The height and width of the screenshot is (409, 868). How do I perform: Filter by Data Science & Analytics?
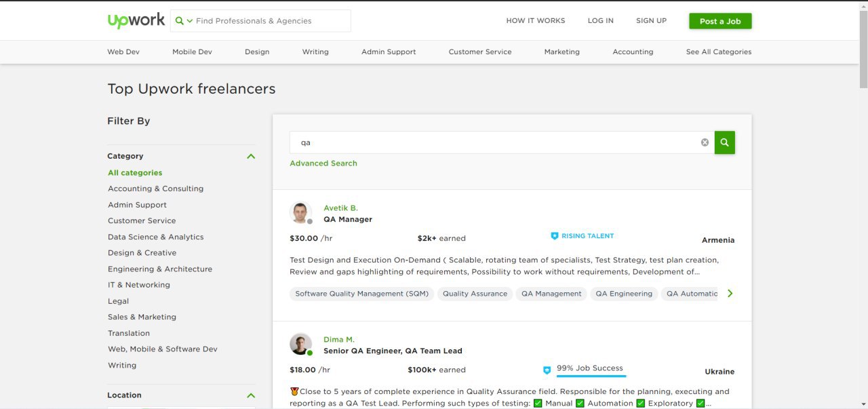tap(155, 237)
